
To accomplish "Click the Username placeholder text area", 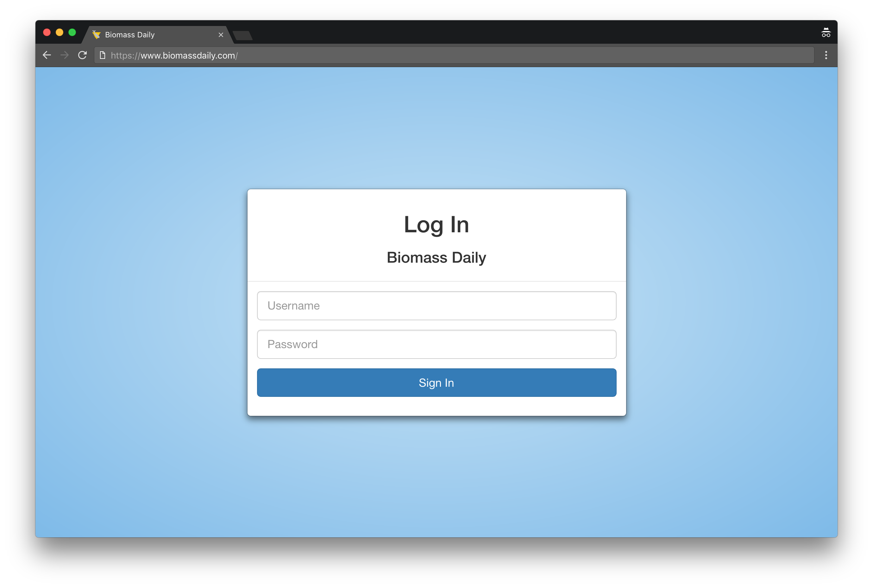I will pos(436,305).
